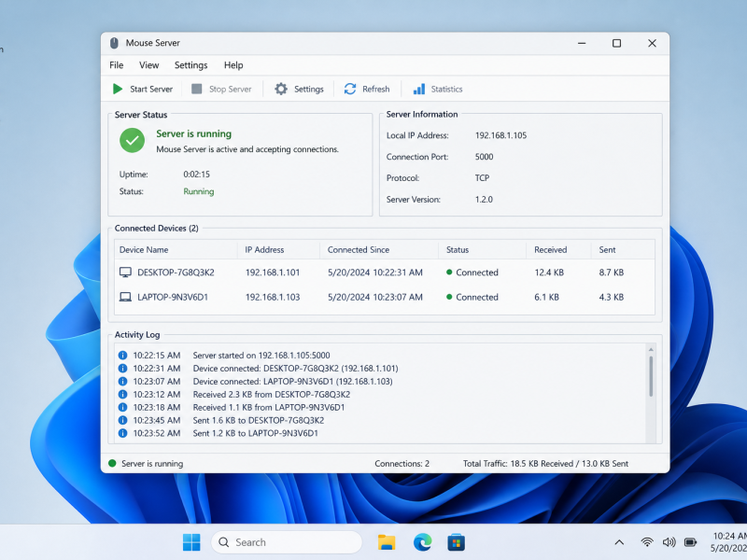The image size is (747, 560).
Task: Click the Stop Server square icon
Action: point(197,89)
